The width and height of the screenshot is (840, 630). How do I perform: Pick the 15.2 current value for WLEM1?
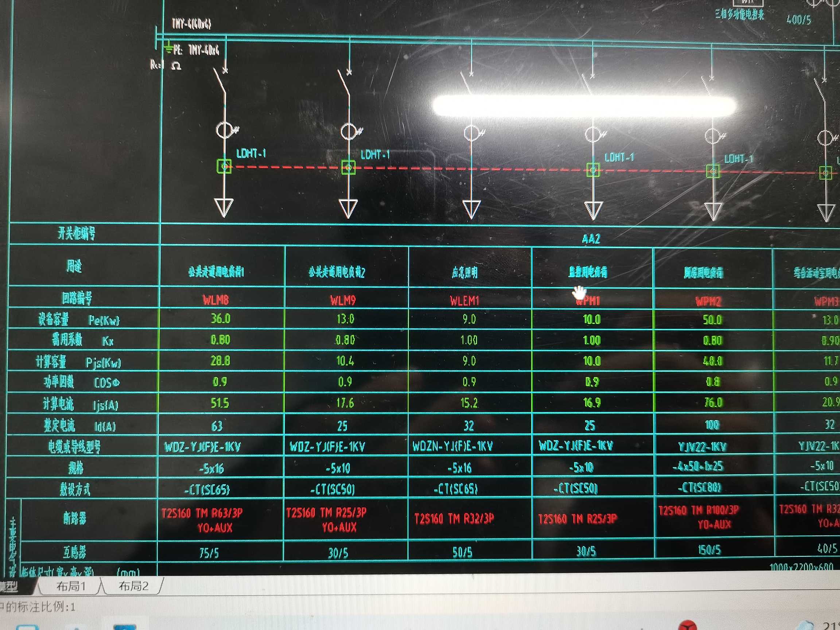click(469, 402)
